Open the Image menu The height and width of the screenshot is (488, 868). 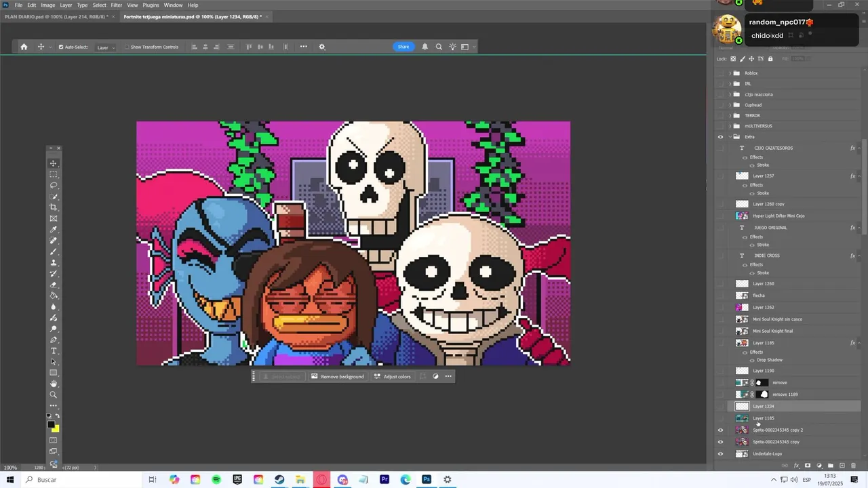tap(47, 5)
